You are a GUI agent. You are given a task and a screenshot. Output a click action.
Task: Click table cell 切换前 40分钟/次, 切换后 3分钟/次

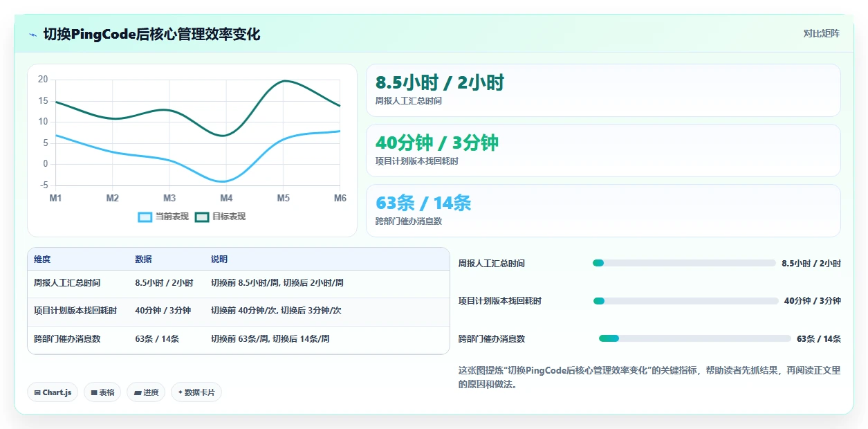tap(276, 311)
